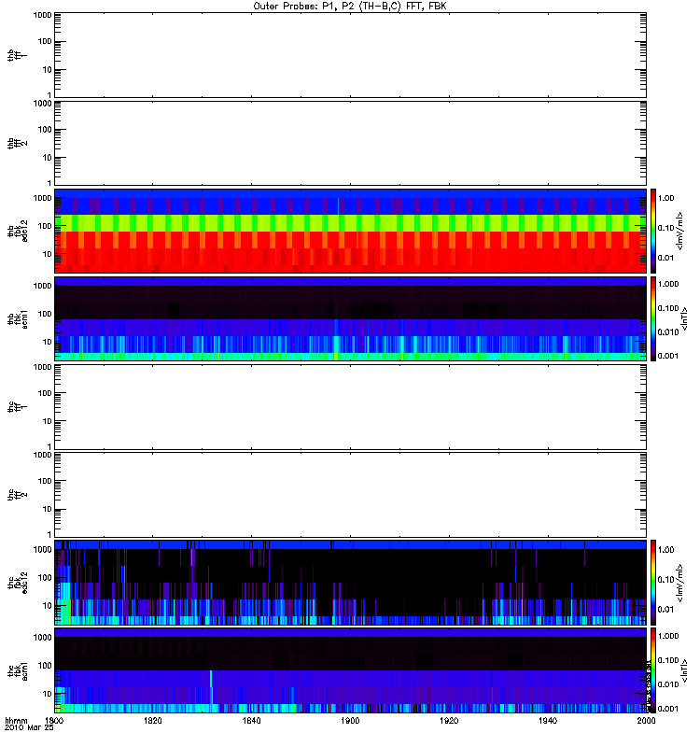Select the thb fbk scm1 colorbar
700x747 pixels.
pos(653,318)
